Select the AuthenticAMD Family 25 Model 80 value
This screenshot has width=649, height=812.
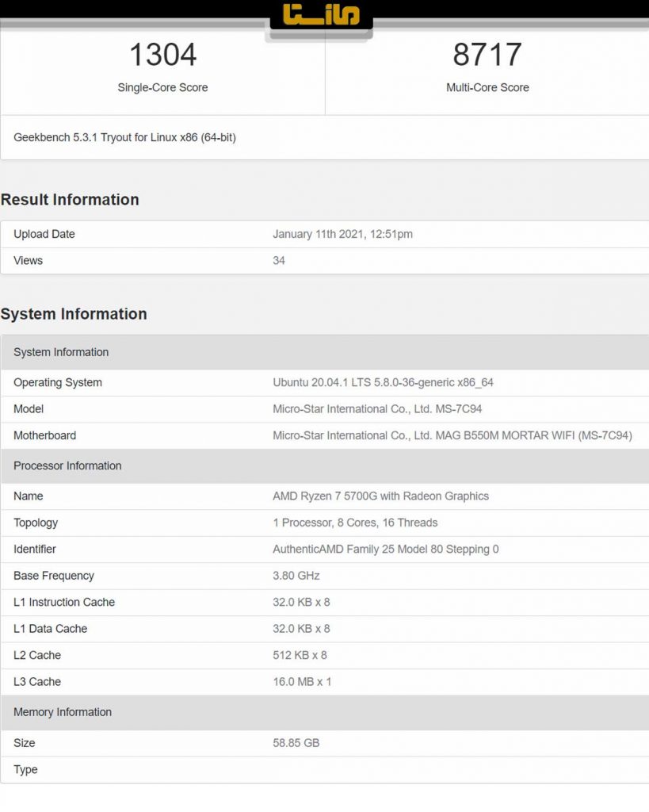386,550
